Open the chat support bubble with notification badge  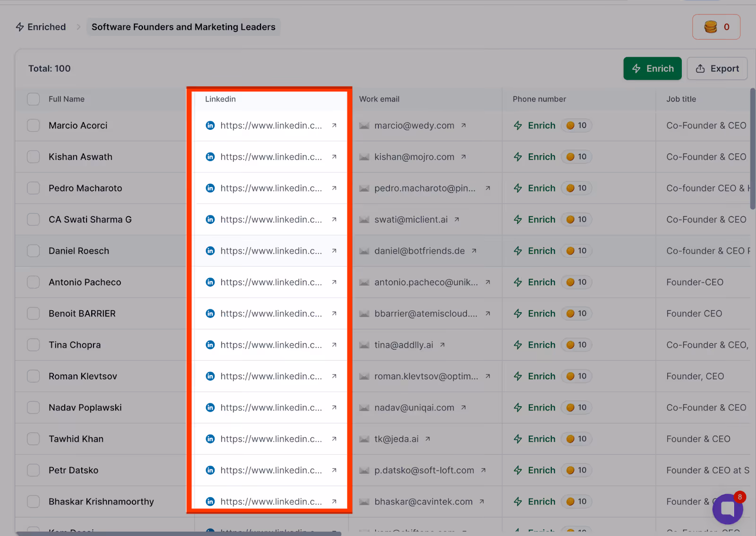click(727, 509)
